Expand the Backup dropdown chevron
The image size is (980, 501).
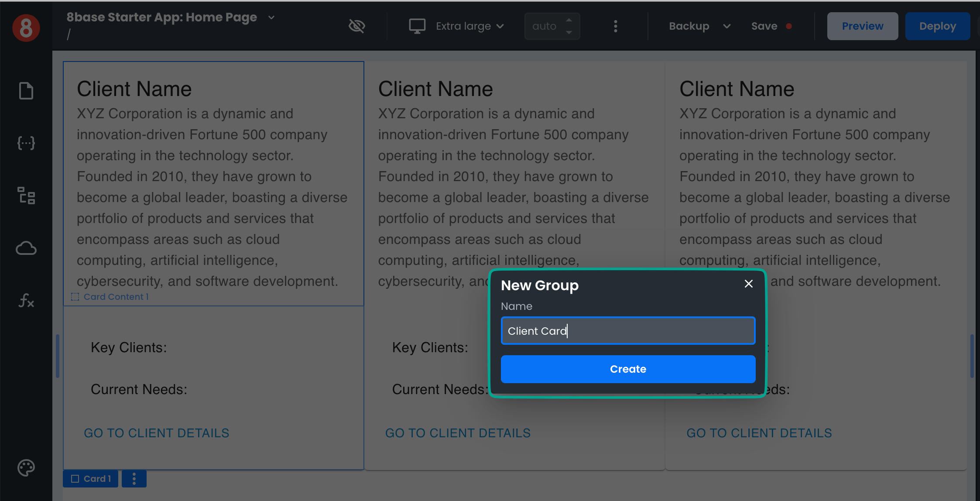point(726,26)
